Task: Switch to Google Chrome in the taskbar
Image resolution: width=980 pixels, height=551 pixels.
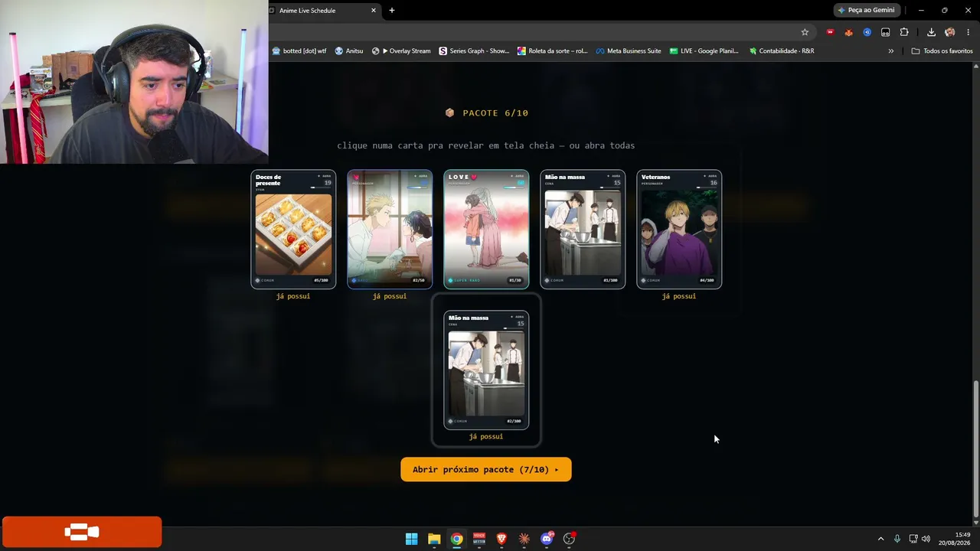Action: point(456,539)
